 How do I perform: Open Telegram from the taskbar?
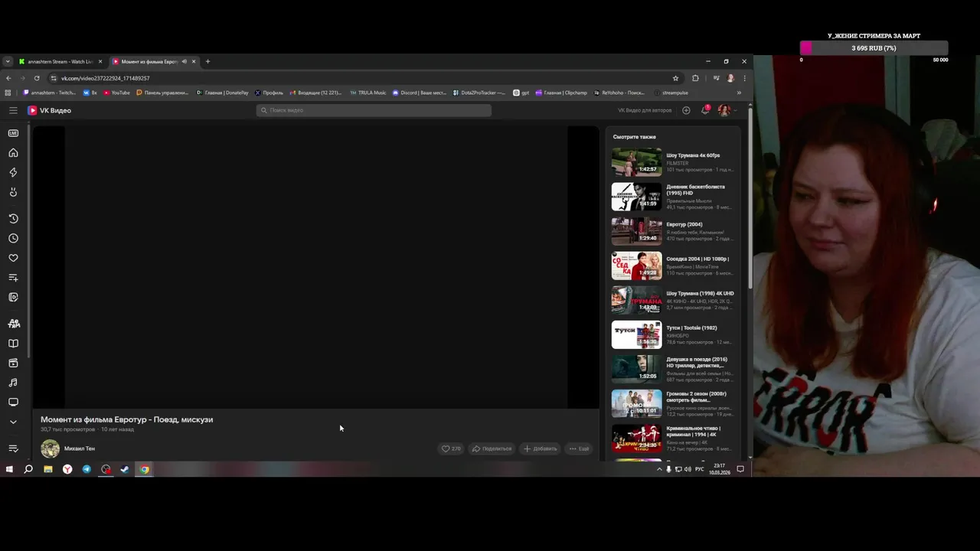87,469
